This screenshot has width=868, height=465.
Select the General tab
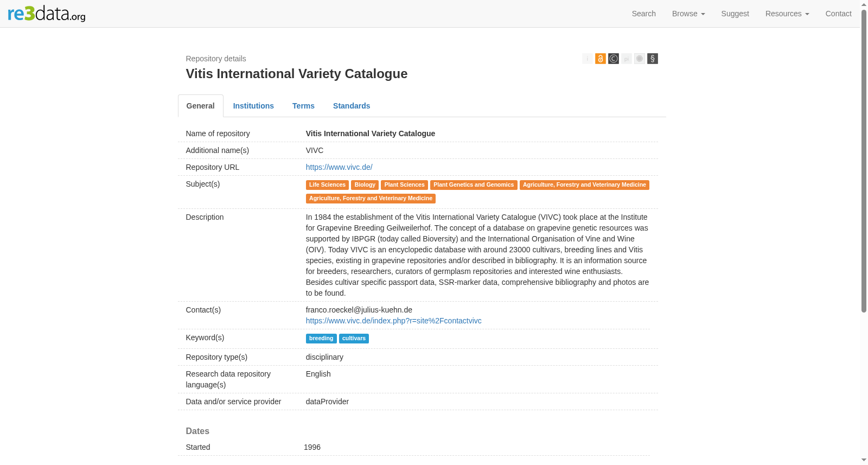click(201, 106)
